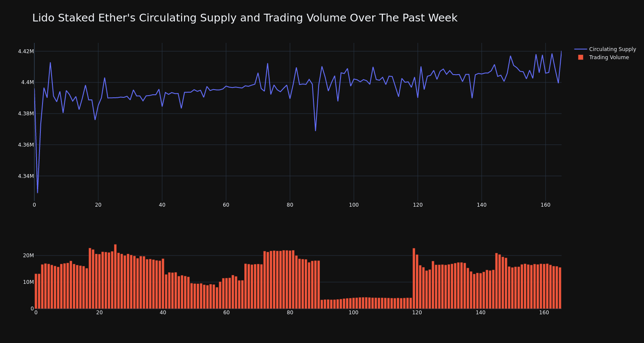Click the 4.38M supply axis label
The image size is (644, 343).
point(26,114)
